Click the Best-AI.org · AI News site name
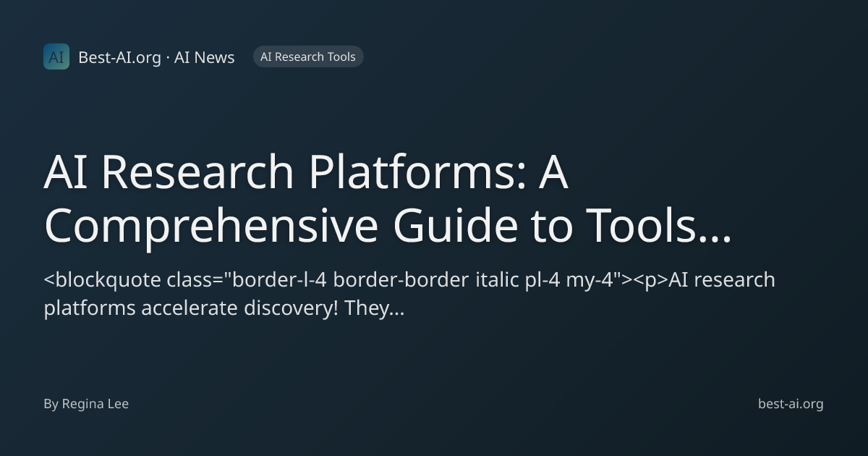Image resolution: width=868 pixels, height=456 pixels. [156, 57]
